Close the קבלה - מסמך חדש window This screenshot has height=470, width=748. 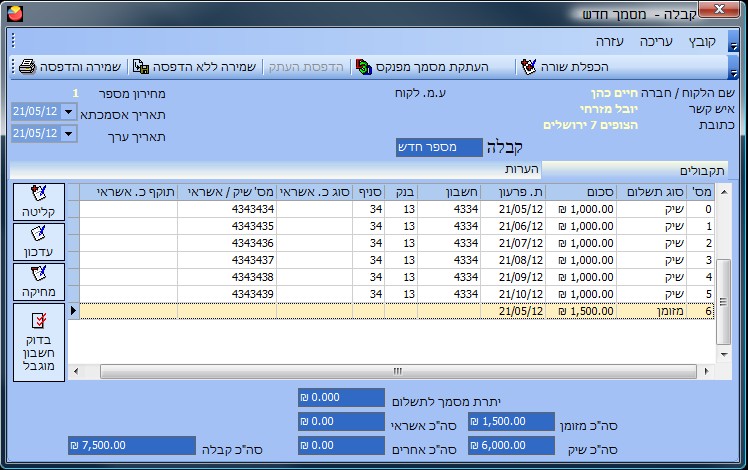[x=720, y=9]
